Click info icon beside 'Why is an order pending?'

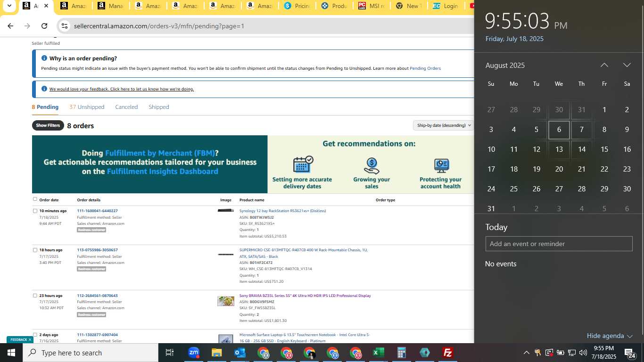tap(44, 58)
